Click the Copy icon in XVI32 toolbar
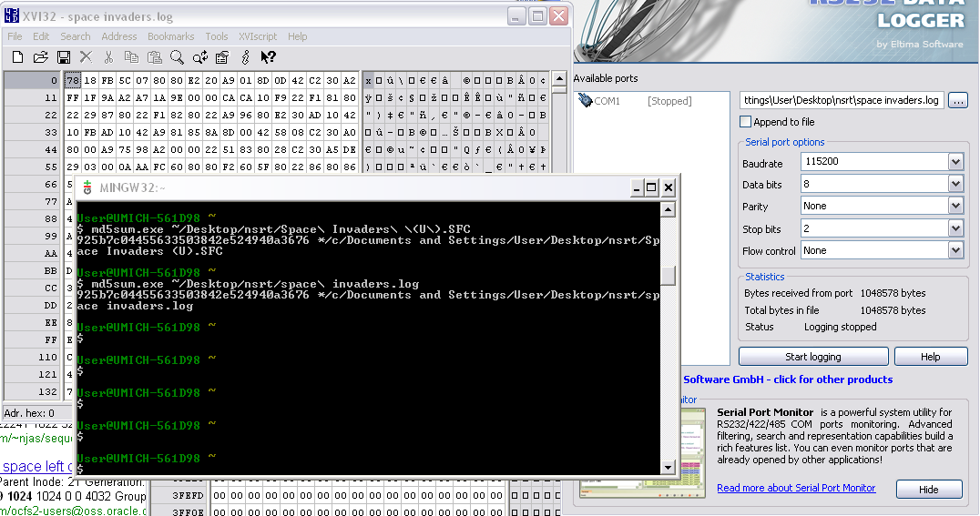Screen dimensions: 980x516 pos(131,57)
